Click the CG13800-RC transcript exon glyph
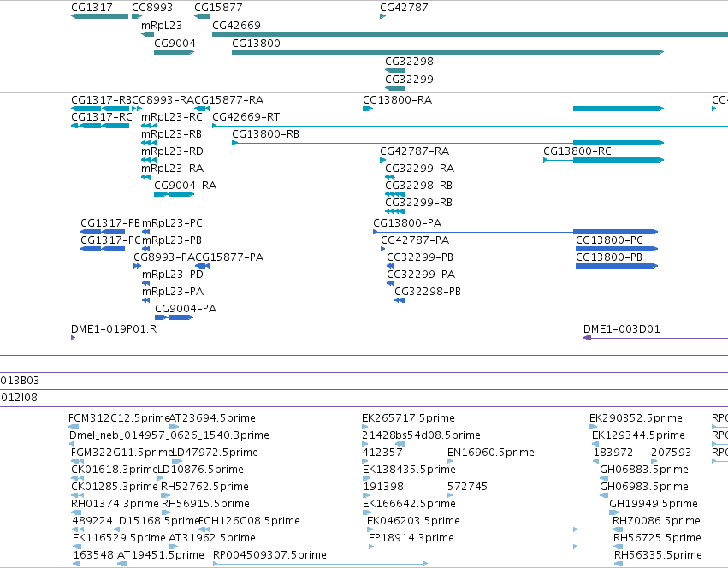This screenshot has height=568, width=728. [x=619, y=160]
